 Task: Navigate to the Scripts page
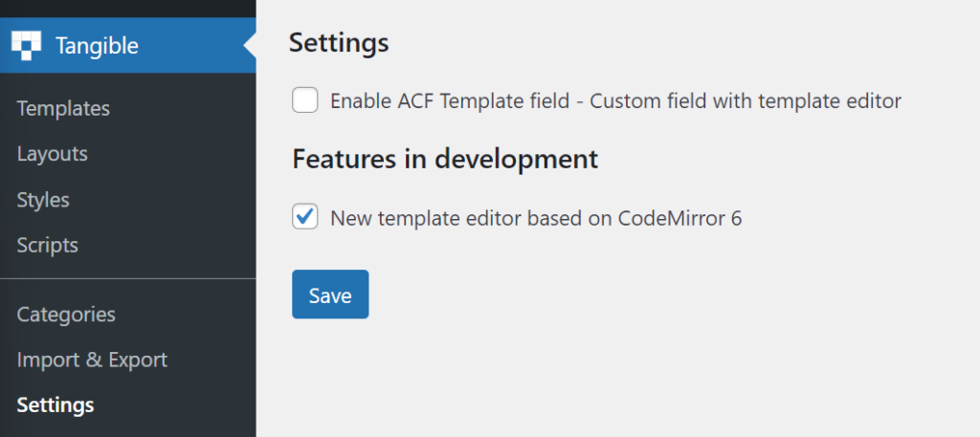(x=48, y=246)
